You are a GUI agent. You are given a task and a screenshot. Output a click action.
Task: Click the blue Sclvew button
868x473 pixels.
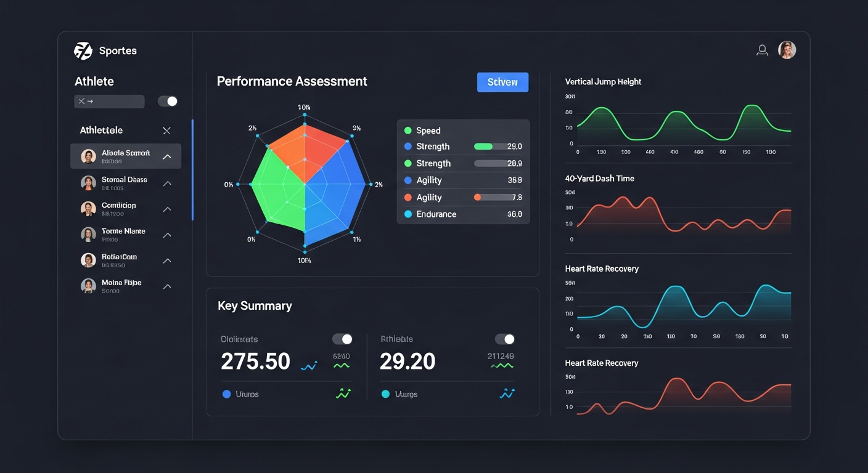point(502,82)
